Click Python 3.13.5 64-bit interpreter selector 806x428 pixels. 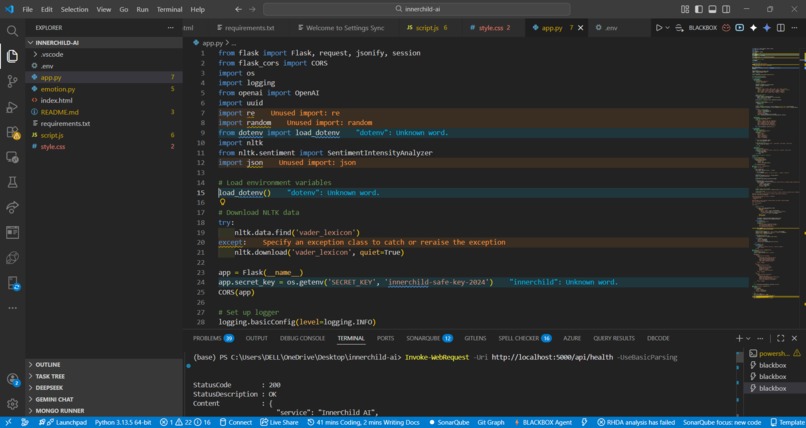pos(122,422)
